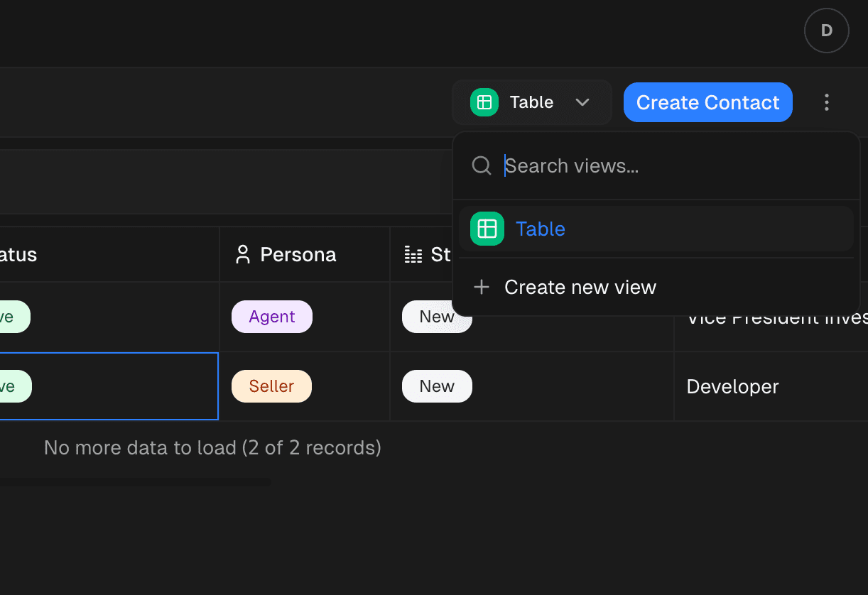Open the Persona column header menu
The height and width of the screenshot is (595, 868).
(x=298, y=253)
